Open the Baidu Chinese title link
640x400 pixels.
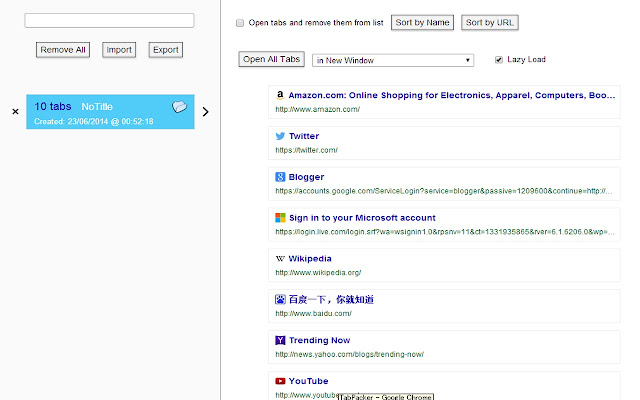click(331, 300)
